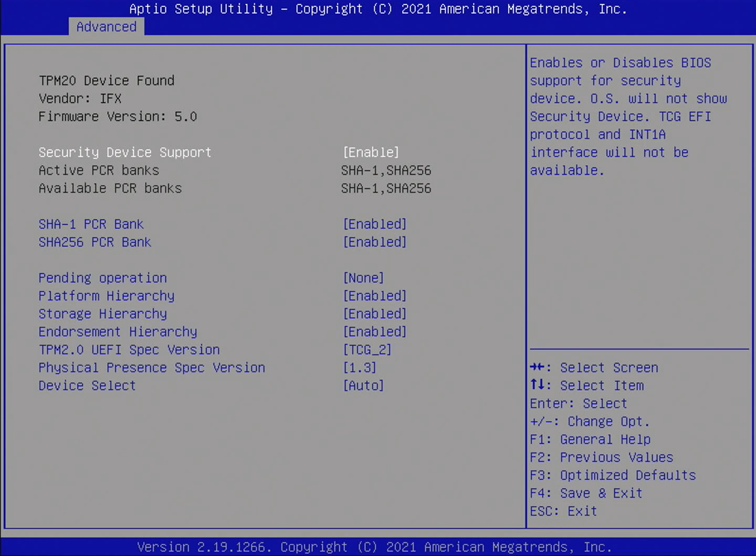Open TPM2.0 UEFI Spec Version [TCG_2] dropdown
This screenshot has height=556, width=756.
point(367,350)
